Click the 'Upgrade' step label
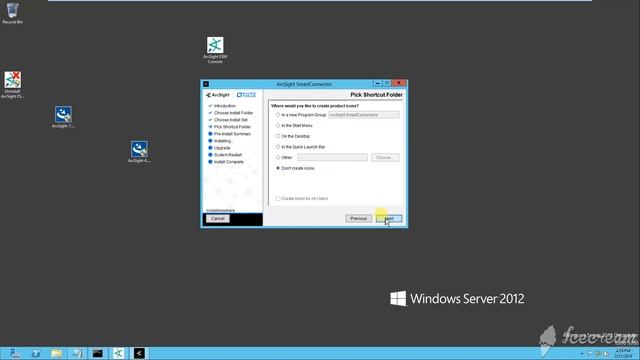Screen dimensions: 640x360 tap(222, 148)
